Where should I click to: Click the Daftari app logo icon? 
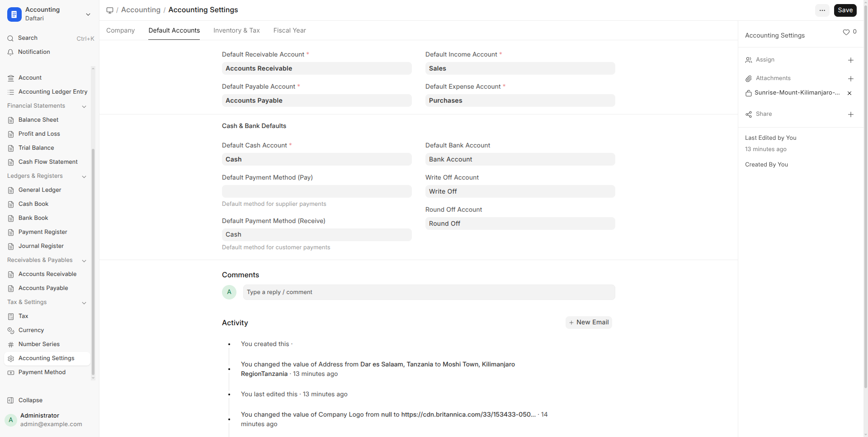click(x=14, y=14)
